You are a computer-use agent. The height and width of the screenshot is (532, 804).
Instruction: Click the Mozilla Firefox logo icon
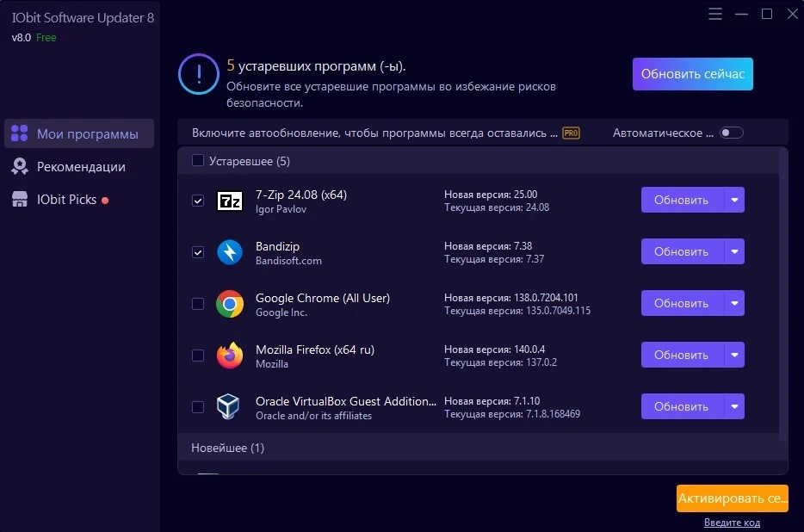click(x=230, y=356)
